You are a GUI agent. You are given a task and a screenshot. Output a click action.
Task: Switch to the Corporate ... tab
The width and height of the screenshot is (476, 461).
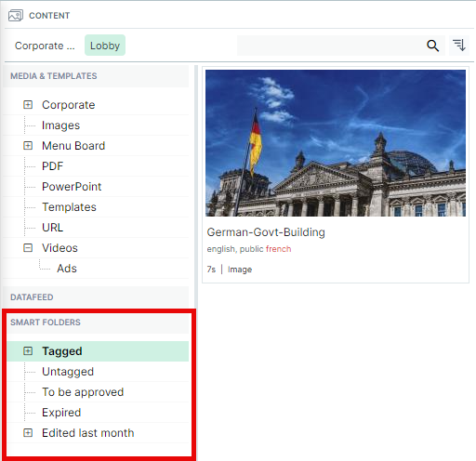coord(45,46)
